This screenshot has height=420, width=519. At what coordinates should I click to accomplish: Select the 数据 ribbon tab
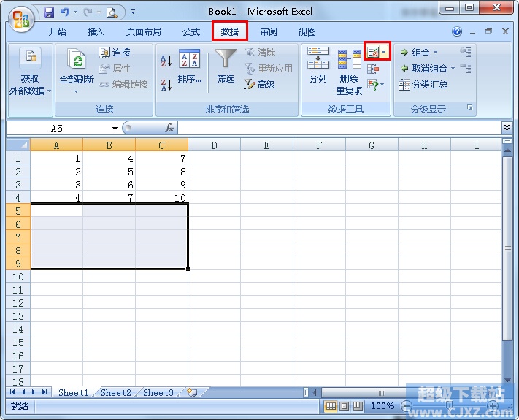point(230,31)
